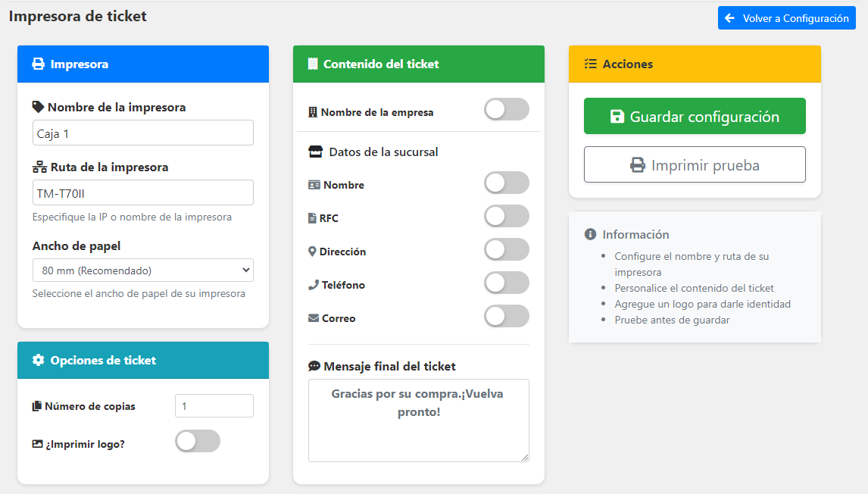868x494 pixels.
Task: Click the phone icon beside Teléfono
Action: coord(314,284)
